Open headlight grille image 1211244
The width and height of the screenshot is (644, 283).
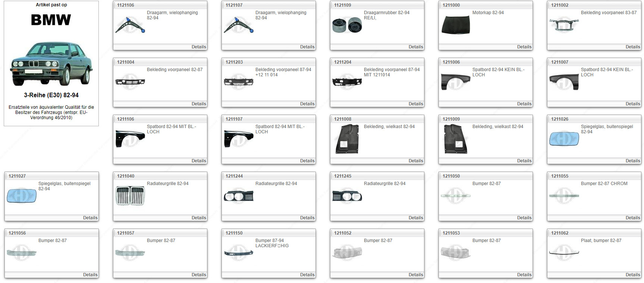(x=238, y=196)
